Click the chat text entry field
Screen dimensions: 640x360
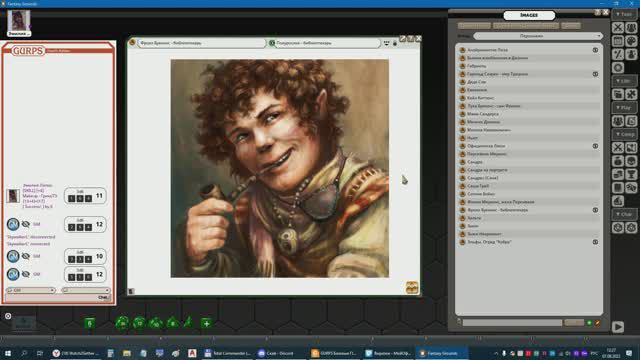(x=58, y=298)
